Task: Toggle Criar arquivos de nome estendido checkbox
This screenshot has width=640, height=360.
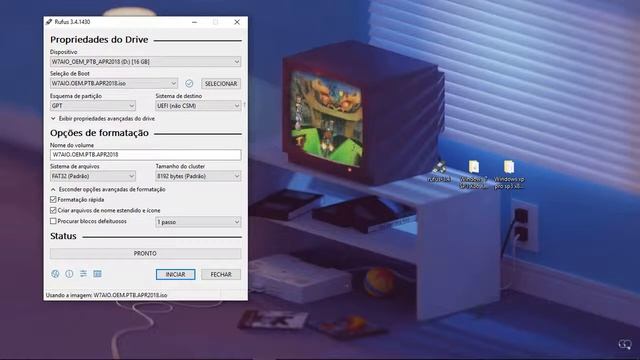Action: [x=53, y=210]
